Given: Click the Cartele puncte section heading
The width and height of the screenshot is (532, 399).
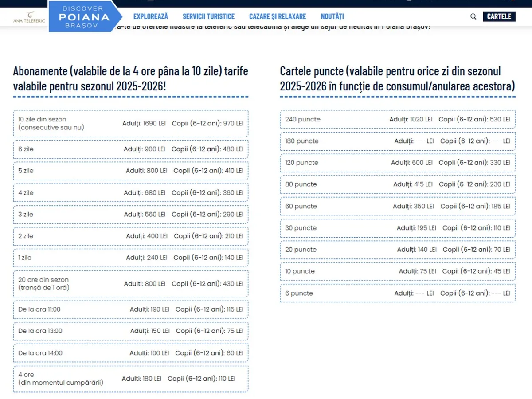Looking at the screenshot, I should tap(397, 78).
